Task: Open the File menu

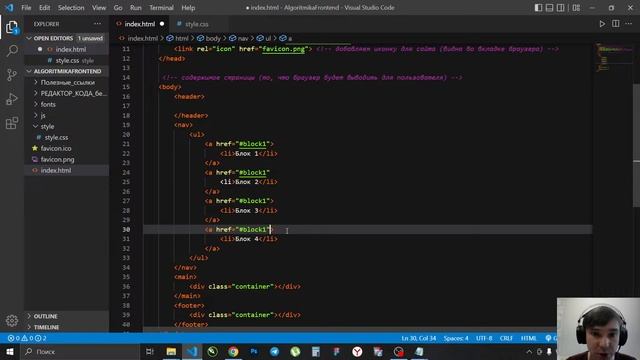Action: 26,8
